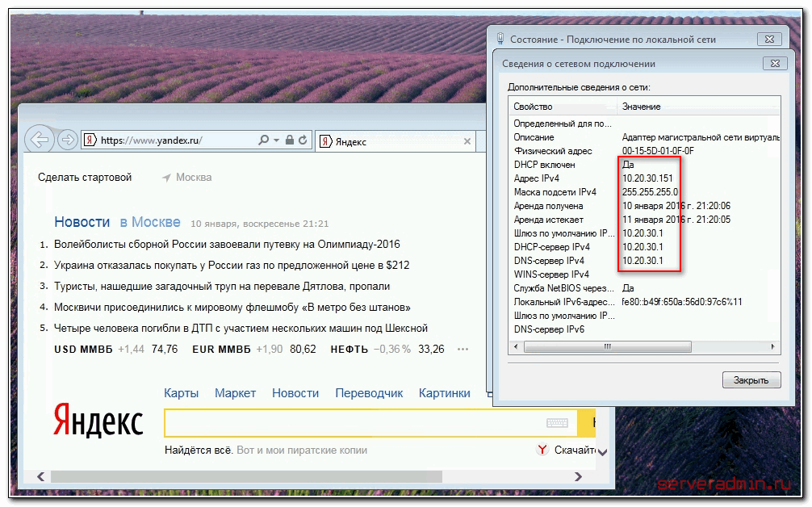Select the Локальный IPv6-адрес row
Viewport: 812px width, 507px height.
[x=645, y=302]
